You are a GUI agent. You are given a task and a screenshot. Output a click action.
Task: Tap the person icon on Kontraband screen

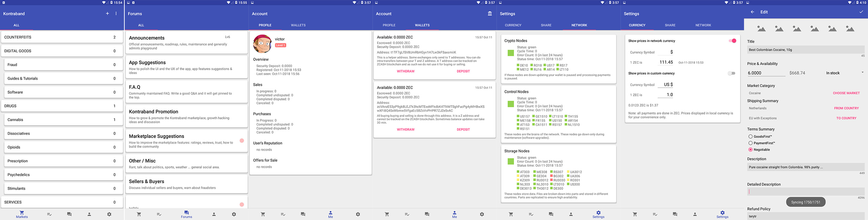89,214
